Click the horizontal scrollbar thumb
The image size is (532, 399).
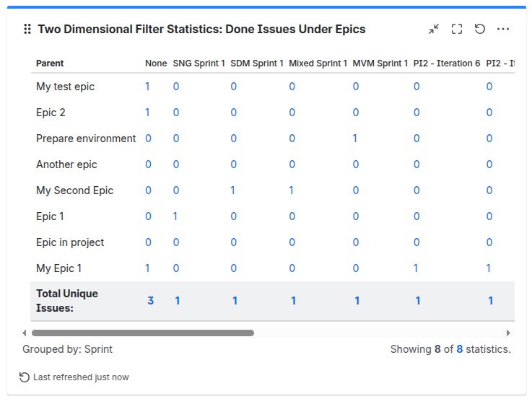(x=143, y=333)
